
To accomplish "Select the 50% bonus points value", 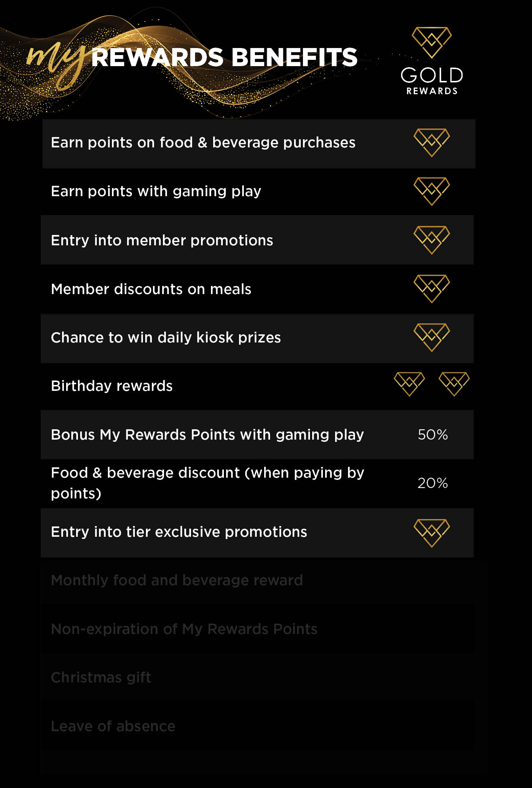I will tap(433, 434).
